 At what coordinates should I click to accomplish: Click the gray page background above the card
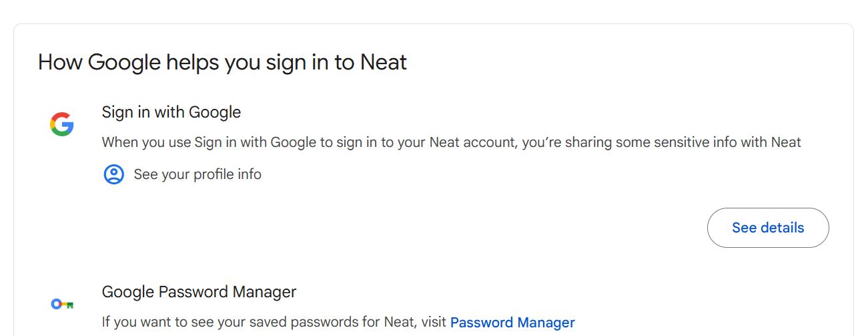point(434,11)
